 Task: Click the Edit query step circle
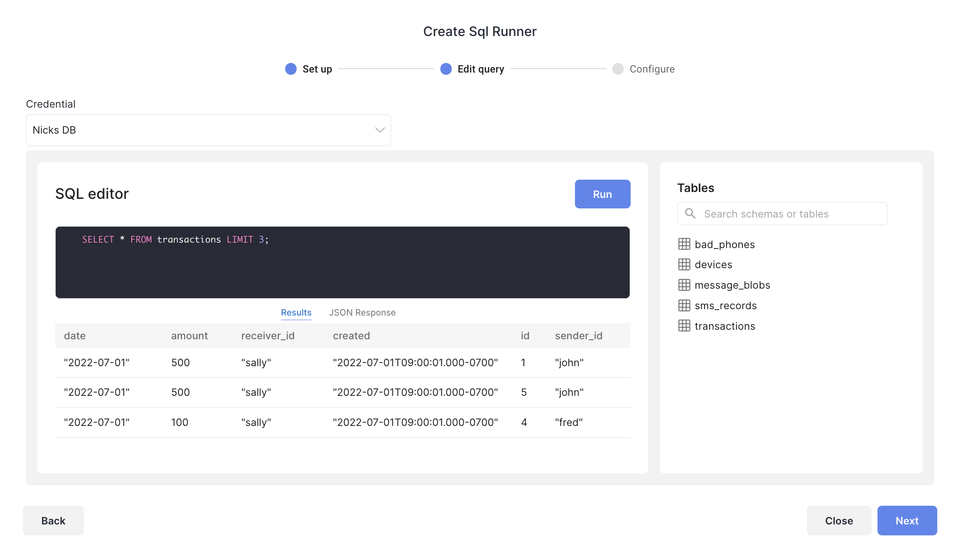pyautogui.click(x=446, y=69)
